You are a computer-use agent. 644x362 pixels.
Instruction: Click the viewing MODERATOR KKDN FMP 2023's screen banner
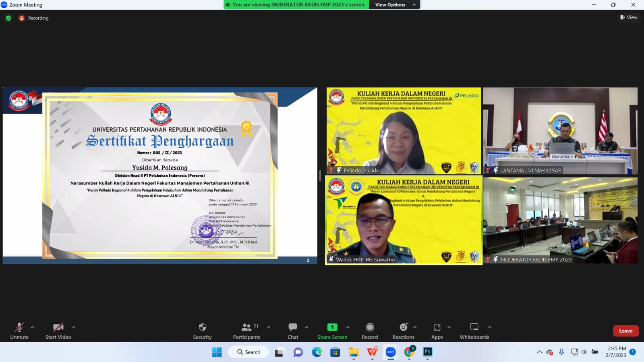coord(296,5)
